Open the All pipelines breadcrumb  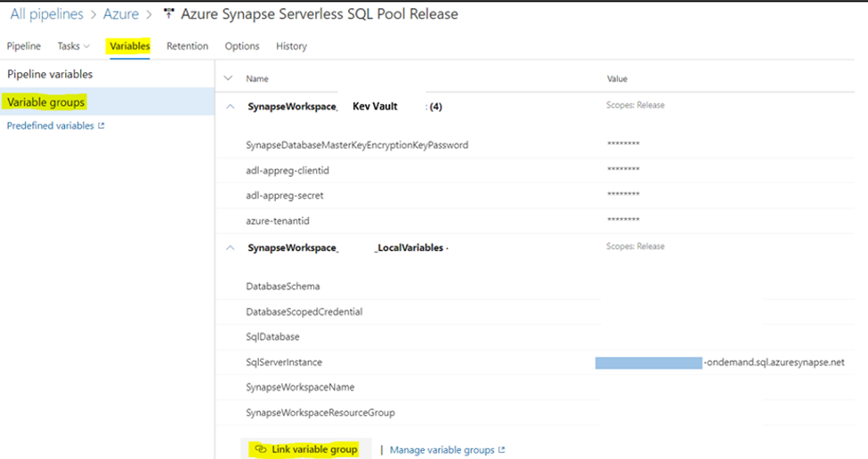(46, 14)
